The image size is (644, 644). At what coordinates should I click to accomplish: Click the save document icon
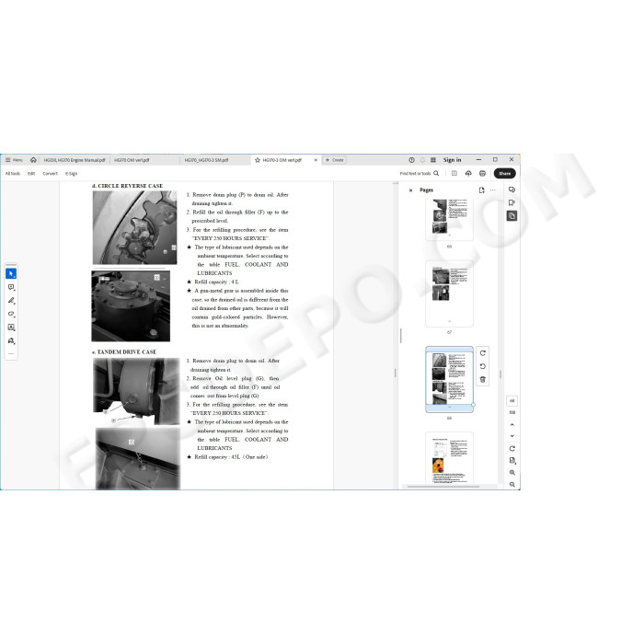point(454,173)
